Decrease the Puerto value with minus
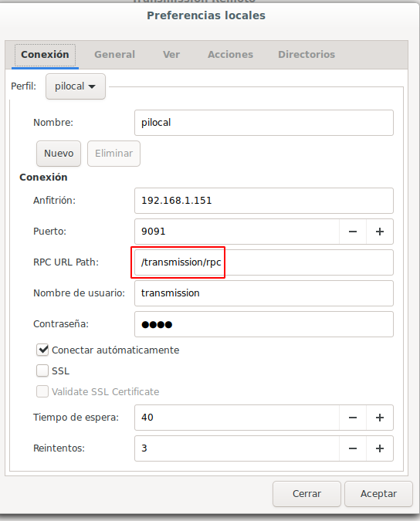420x521 pixels. [x=353, y=232]
